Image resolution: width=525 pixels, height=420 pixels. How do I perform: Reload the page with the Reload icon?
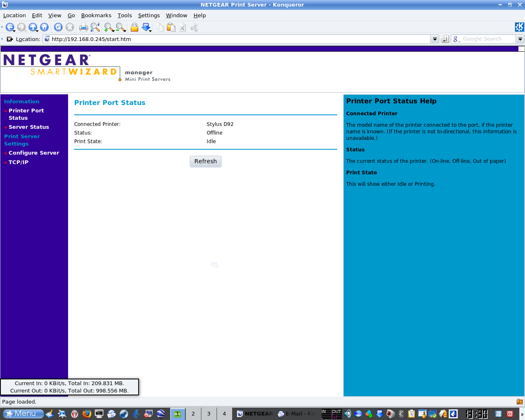[x=58, y=27]
